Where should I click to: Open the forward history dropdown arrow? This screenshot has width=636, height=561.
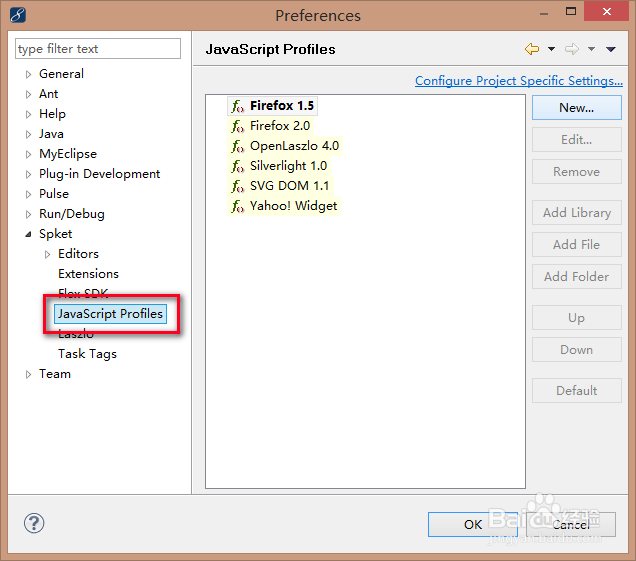click(591, 49)
